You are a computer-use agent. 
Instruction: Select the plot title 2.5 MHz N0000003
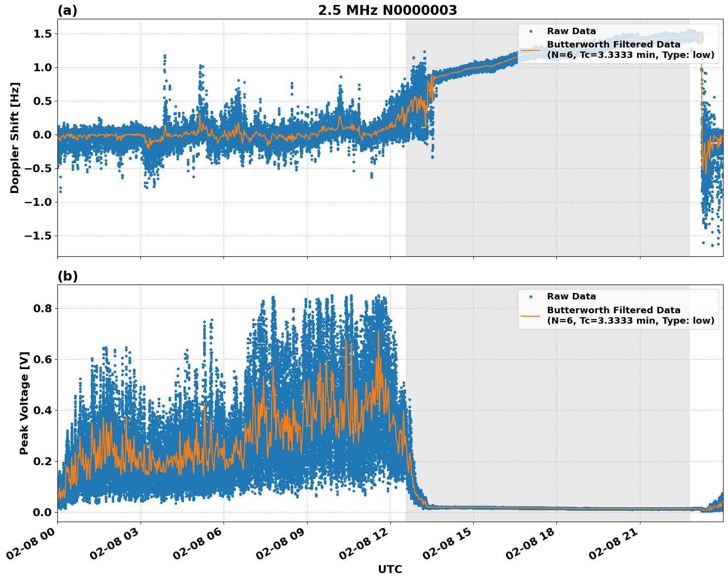(x=388, y=10)
